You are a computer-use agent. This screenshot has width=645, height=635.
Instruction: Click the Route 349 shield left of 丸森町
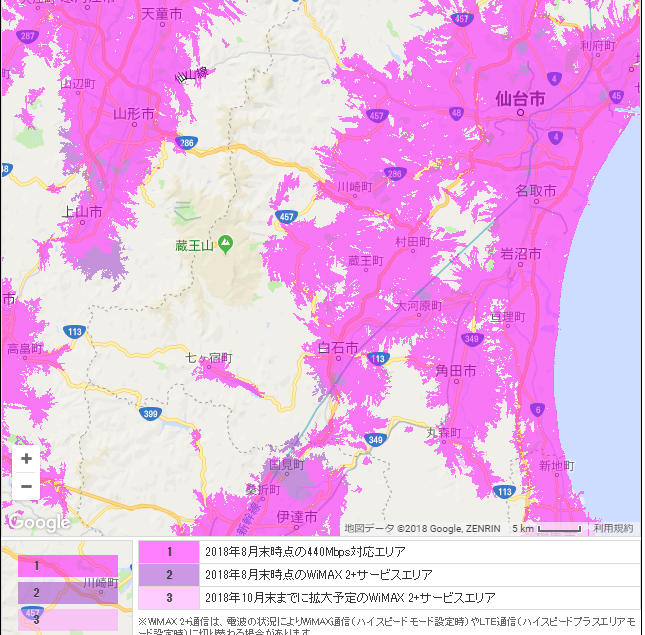(x=376, y=440)
